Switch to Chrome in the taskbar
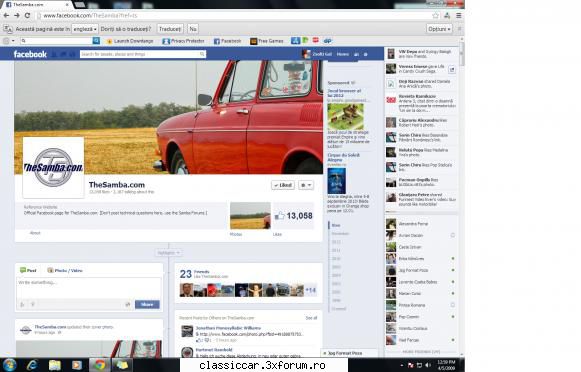Screen dimensions: 581x372 (x=99, y=365)
